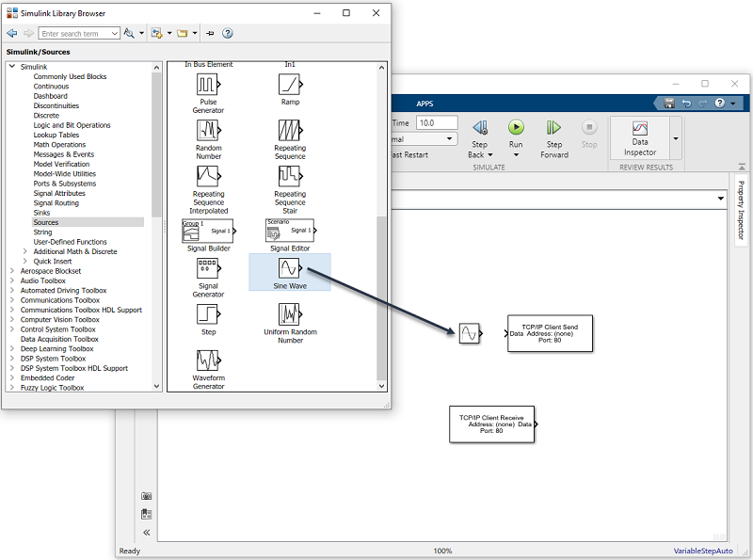Select the Sine Wave block in library
This screenshot has width=753, height=560.
pyautogui.click(x=290, y=271)
